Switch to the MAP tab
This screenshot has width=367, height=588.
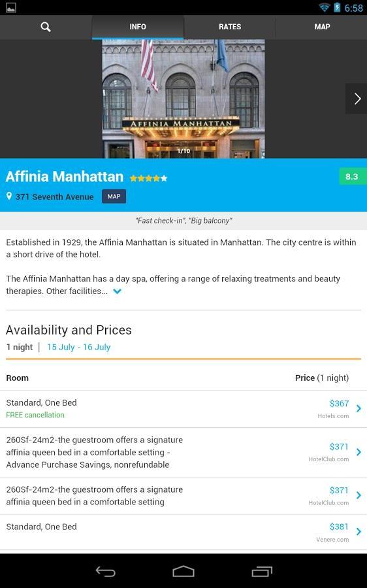[x=322, y=27]
